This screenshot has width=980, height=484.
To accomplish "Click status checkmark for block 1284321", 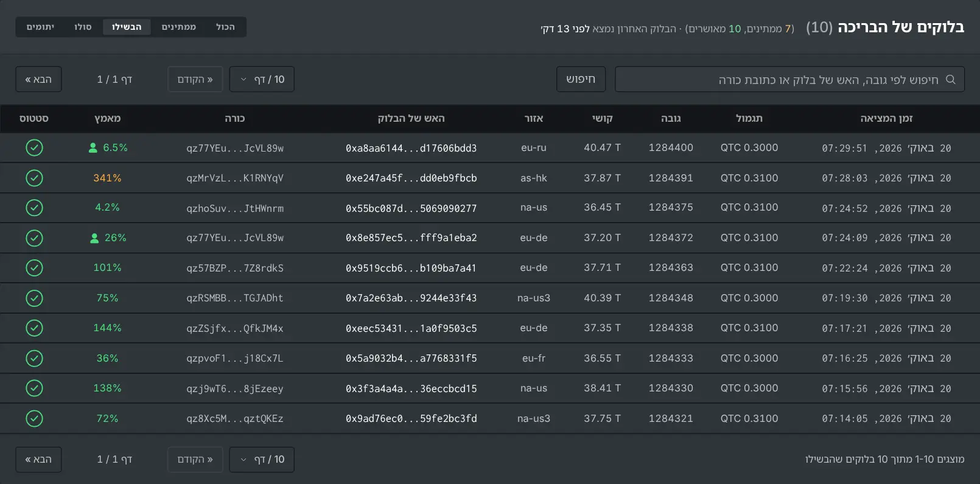I will point(35,418).
